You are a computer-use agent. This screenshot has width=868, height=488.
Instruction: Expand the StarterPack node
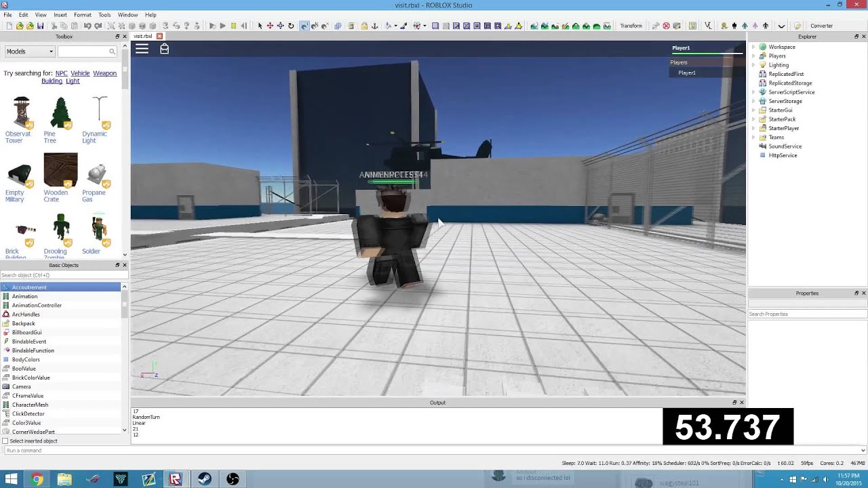tap(753, 119)
